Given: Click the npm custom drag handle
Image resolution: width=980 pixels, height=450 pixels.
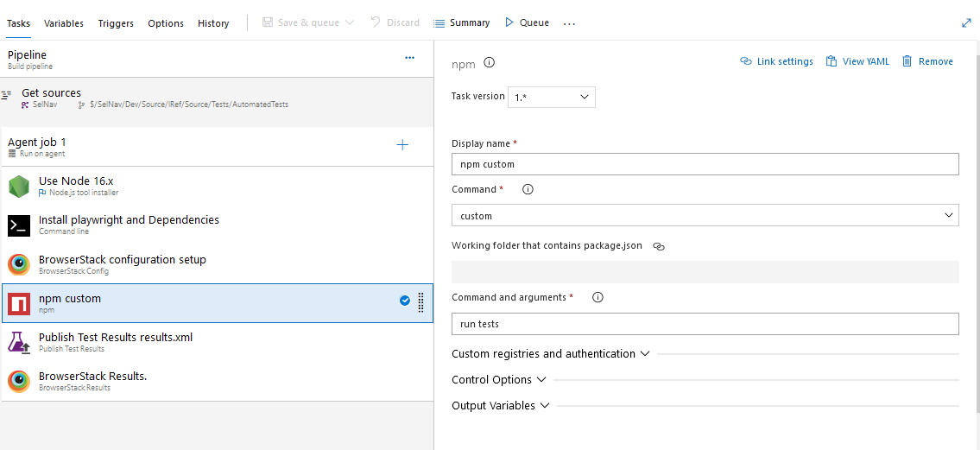Looking at the screenshot, I should 420,302.
